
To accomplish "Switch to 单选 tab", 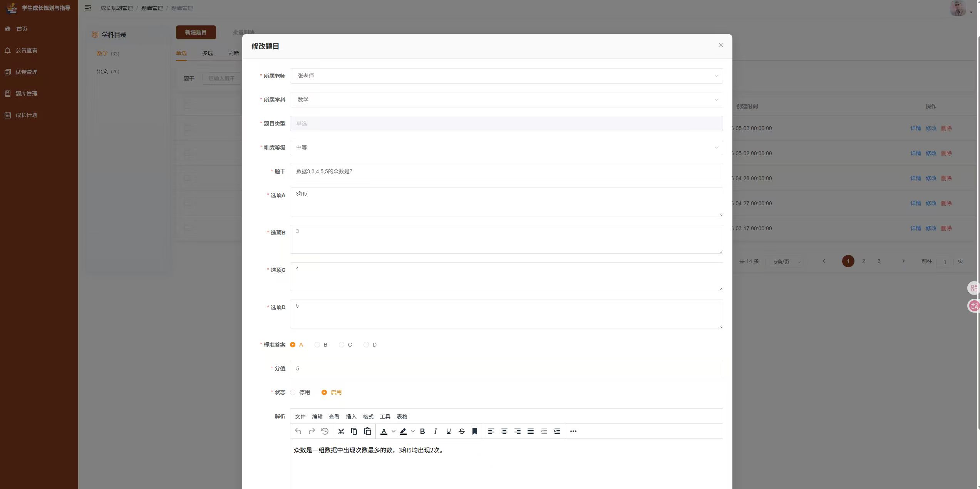I will 181,53.
